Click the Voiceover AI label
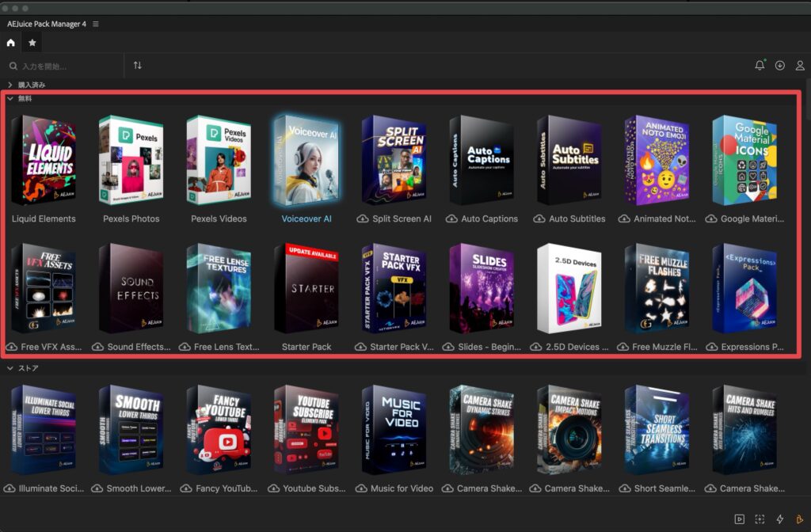 [307, 218]
